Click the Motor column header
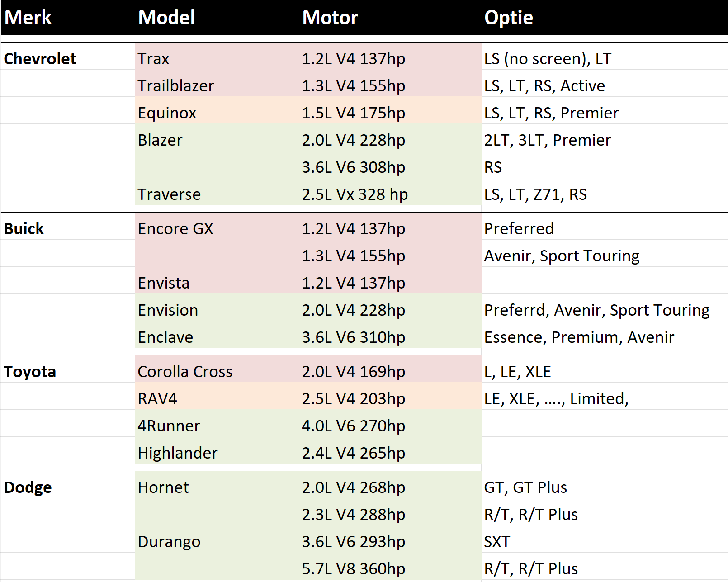This screenshot has width=728, height=582. coord(330,18)
